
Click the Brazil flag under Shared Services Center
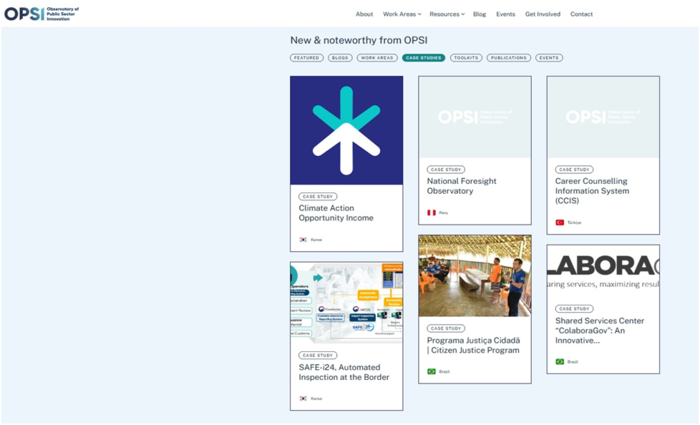[560, 361]
